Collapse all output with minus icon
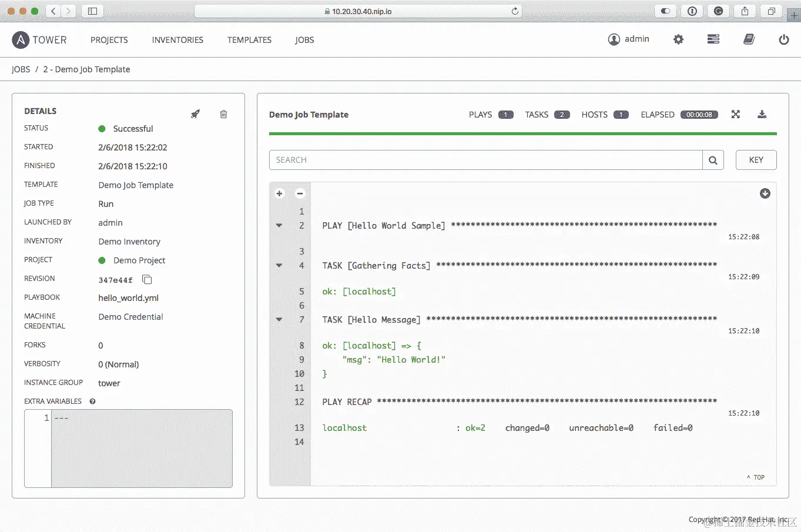Screen dimensions: 801x532 (x=300, y=193)
